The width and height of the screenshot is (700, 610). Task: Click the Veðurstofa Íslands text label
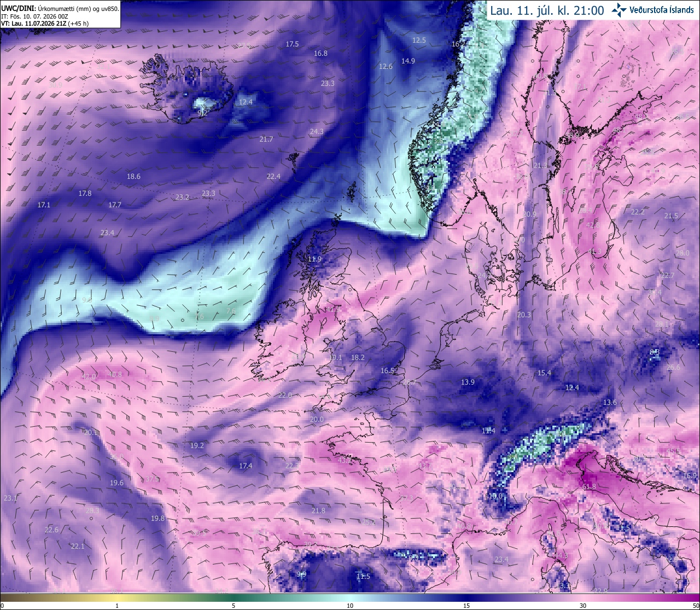tap(662, 10)
